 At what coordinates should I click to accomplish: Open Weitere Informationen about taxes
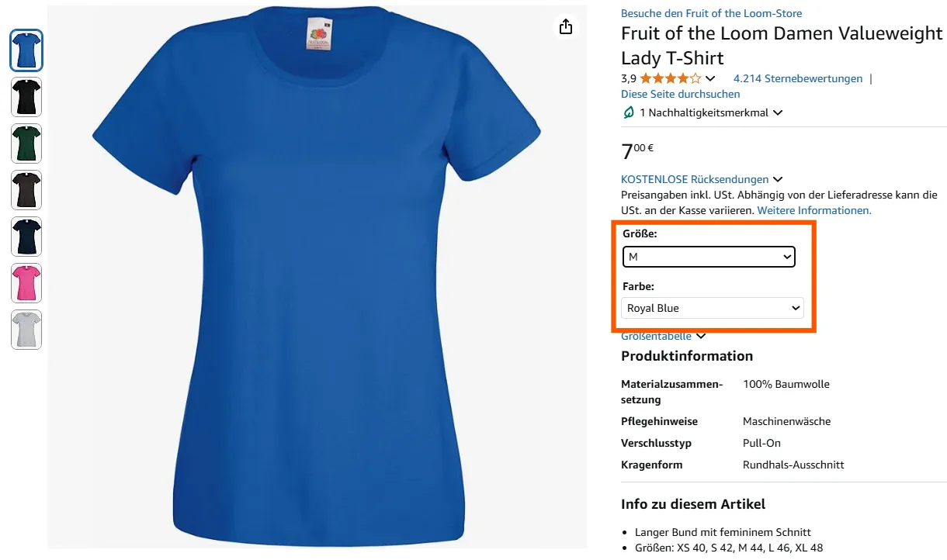coord(813,210)
